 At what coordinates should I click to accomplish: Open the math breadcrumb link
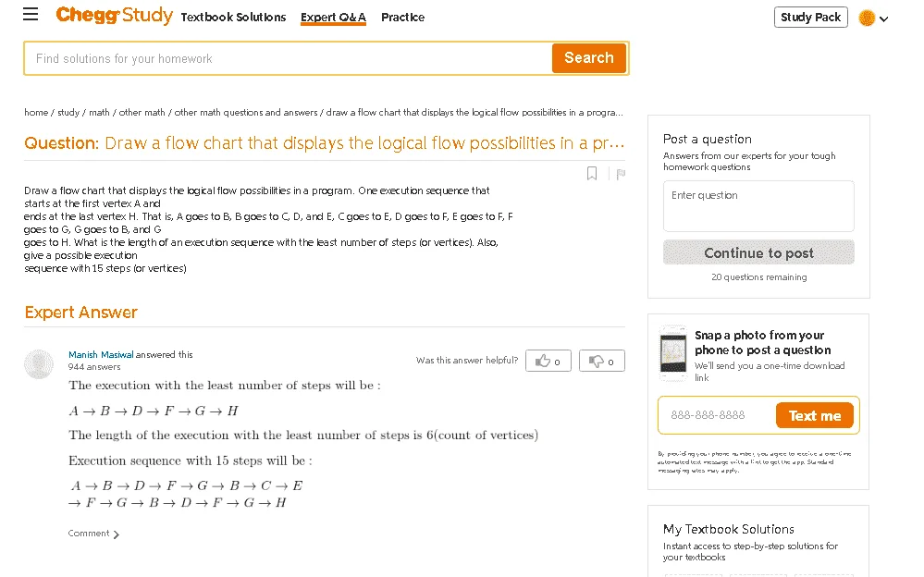click(99, 112)
